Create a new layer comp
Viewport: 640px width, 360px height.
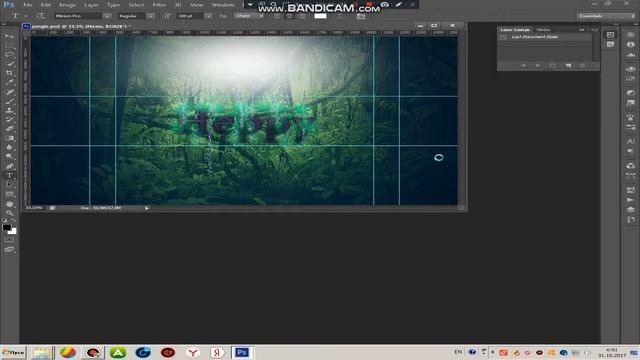568,65
